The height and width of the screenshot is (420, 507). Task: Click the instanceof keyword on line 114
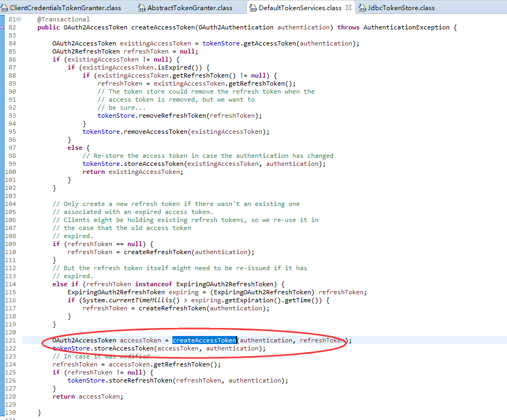pos(154,284)
